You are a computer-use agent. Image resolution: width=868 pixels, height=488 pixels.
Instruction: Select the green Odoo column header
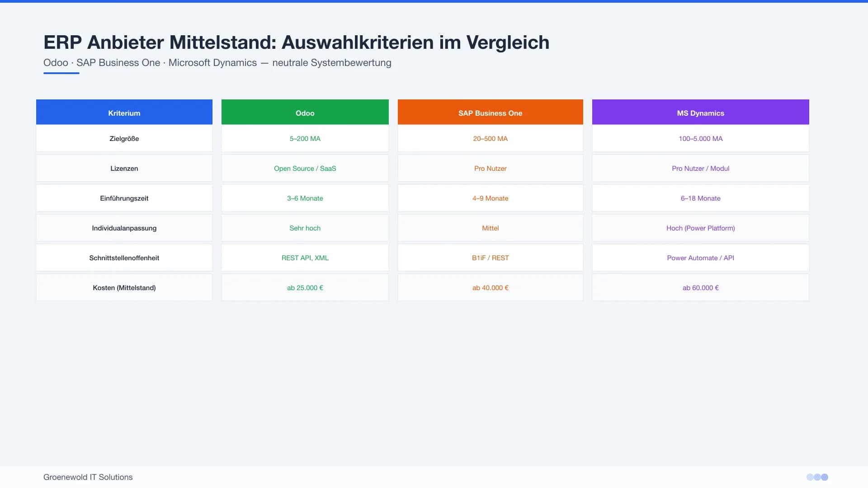pos(305,112)
